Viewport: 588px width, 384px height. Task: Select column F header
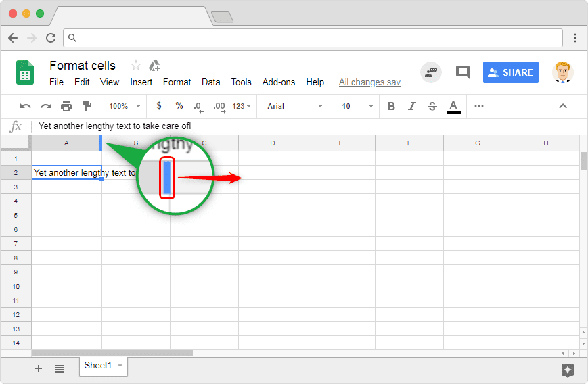(x=409, y=143)
